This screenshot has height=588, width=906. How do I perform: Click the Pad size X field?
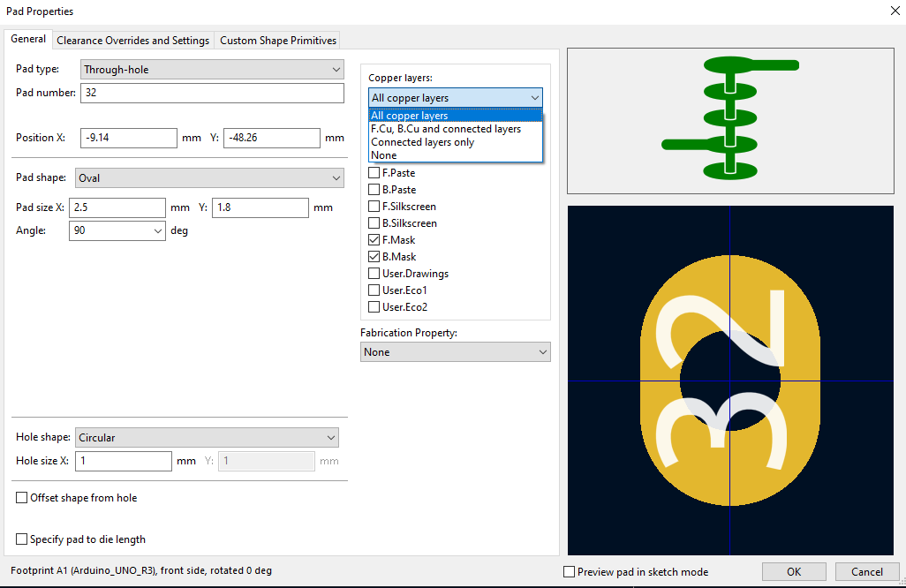[x=117, y=208]
